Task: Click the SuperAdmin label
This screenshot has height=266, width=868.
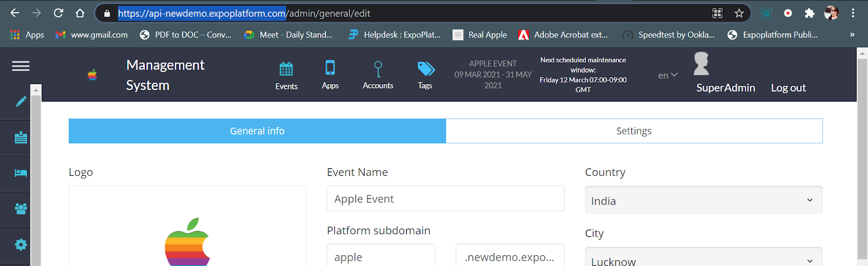Action: tap(725, 88)
